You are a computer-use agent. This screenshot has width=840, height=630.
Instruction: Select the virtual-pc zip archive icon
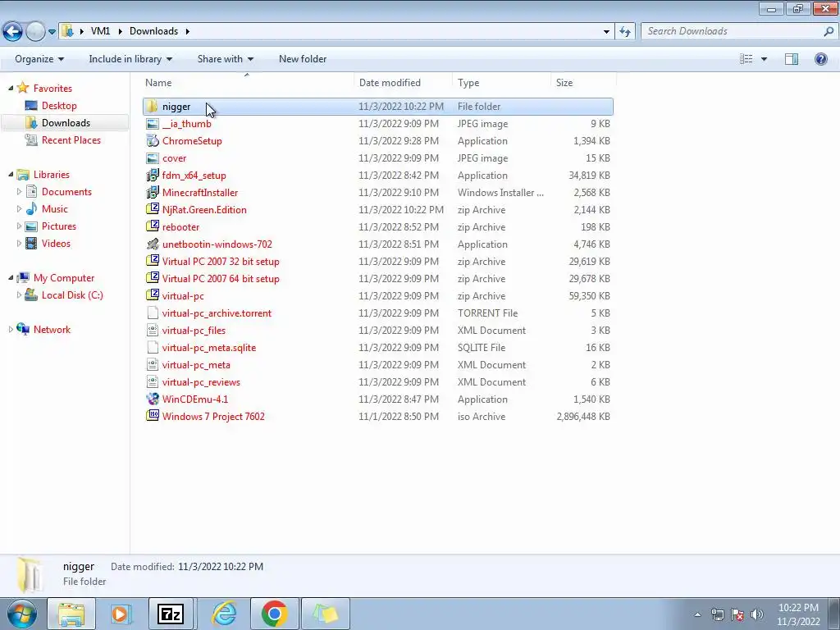(153, 295)
